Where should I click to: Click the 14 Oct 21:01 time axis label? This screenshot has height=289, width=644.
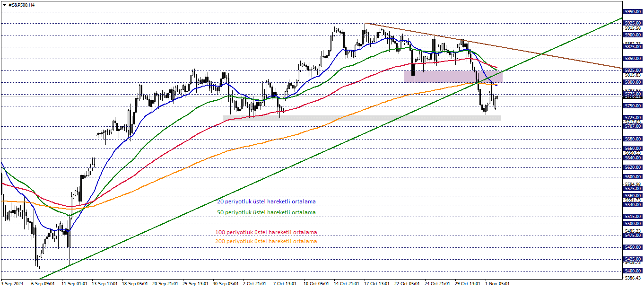347,284
